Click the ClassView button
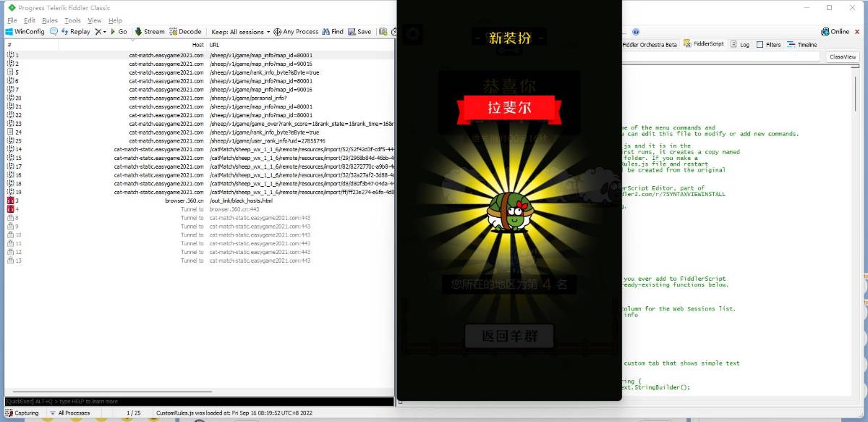Screen dimensions: 868x422 pos(843,56)
